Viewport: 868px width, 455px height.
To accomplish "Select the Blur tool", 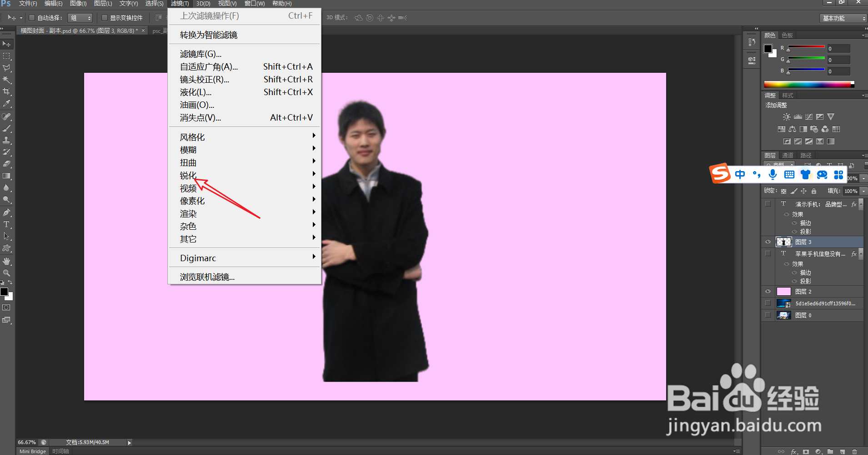I will click(x=7, y=187).
